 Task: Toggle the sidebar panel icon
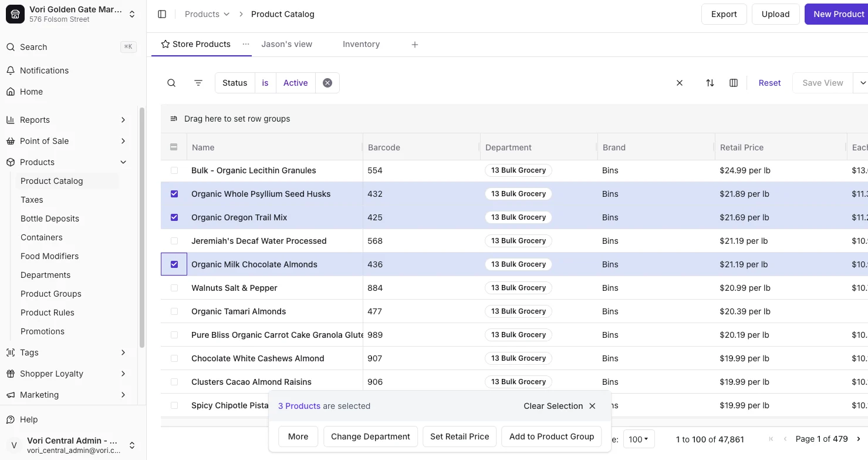pyautogui.click(x=162, y=14)
